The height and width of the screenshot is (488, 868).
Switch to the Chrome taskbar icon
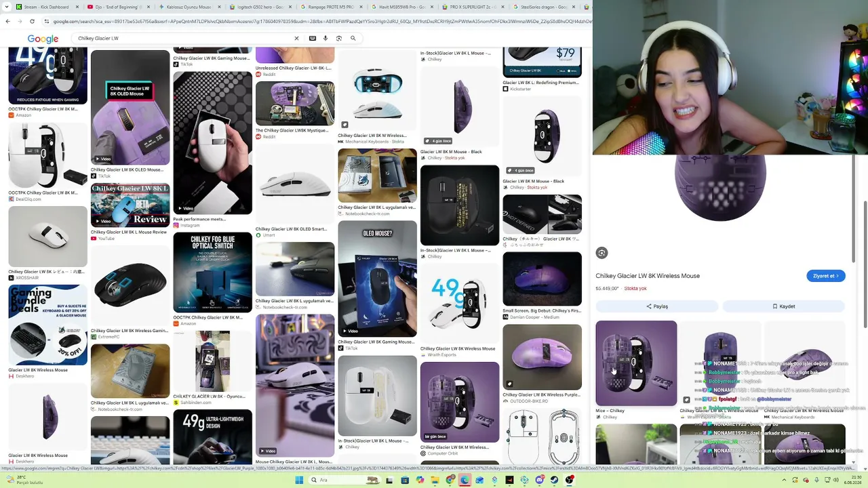point(450,480)
